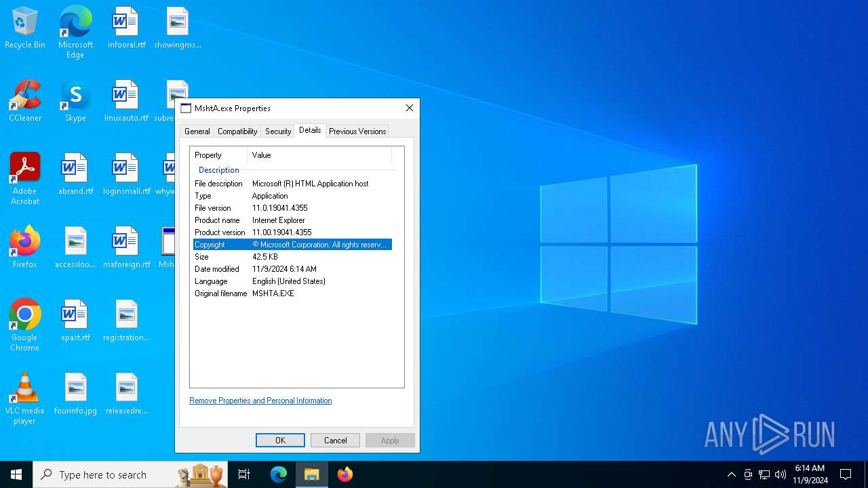Select the Skype desktop shortcut
Screen dimensions: 868x488
75,102
